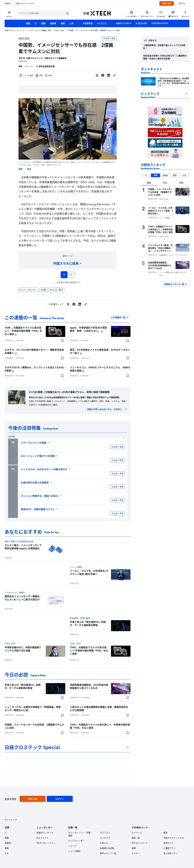Open ステーブルコインの実像 feature link

(x=35, y=443)
